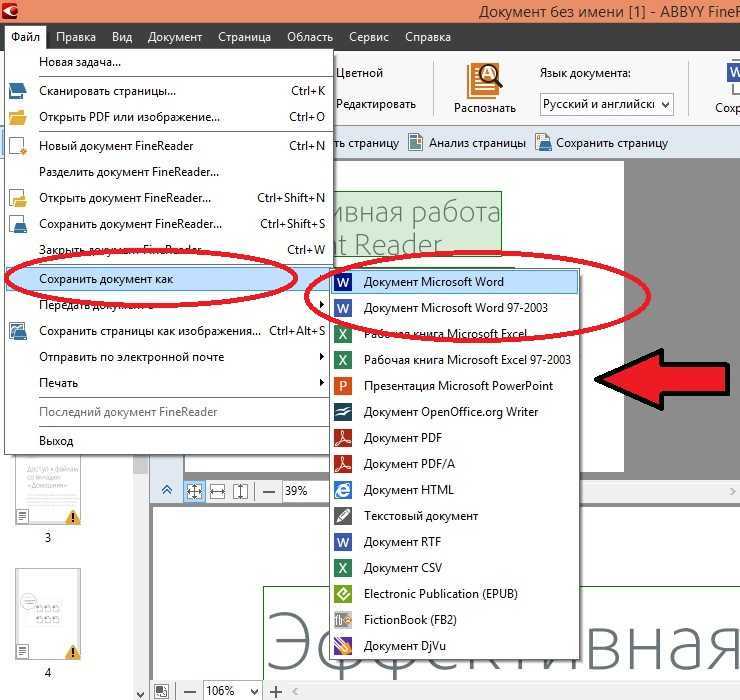Click the Цветной color mode option

(359, 73)
